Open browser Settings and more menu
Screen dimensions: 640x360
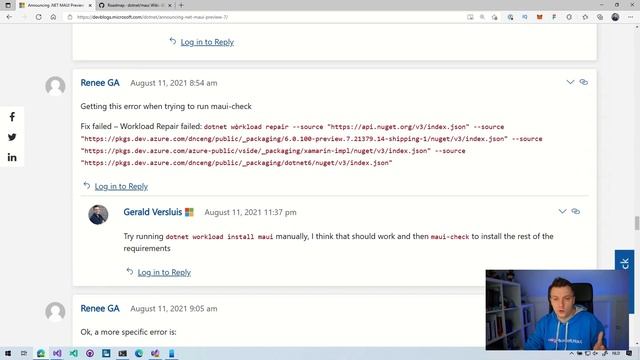[631, 17]
